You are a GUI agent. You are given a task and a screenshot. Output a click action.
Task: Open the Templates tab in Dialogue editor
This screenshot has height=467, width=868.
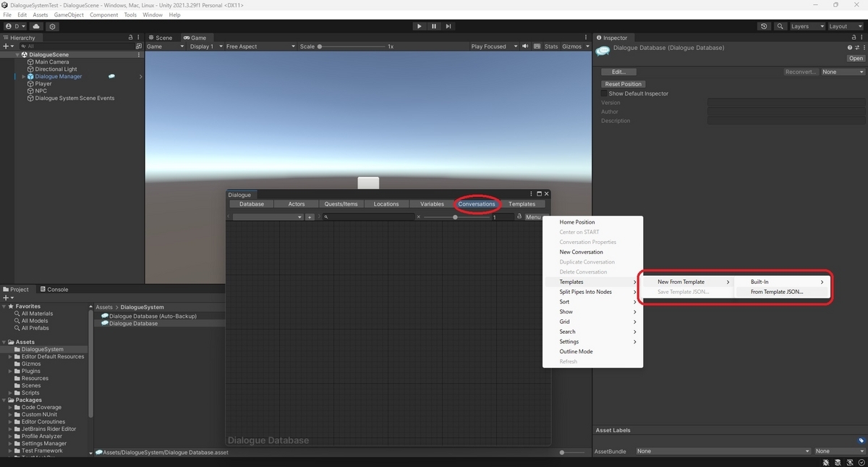pos(522,204)
